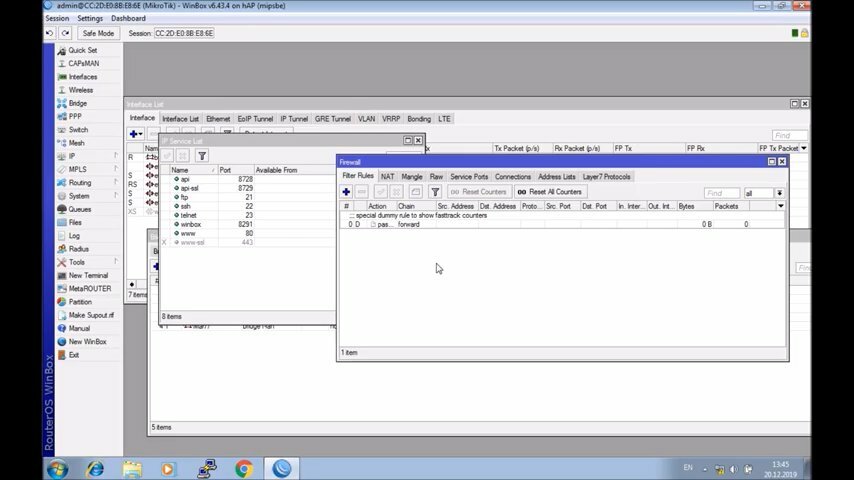The width and height of the screenshot is (854, 480).
Task: Open PPP from the sidebar
Action: click(x=75, y=116)
